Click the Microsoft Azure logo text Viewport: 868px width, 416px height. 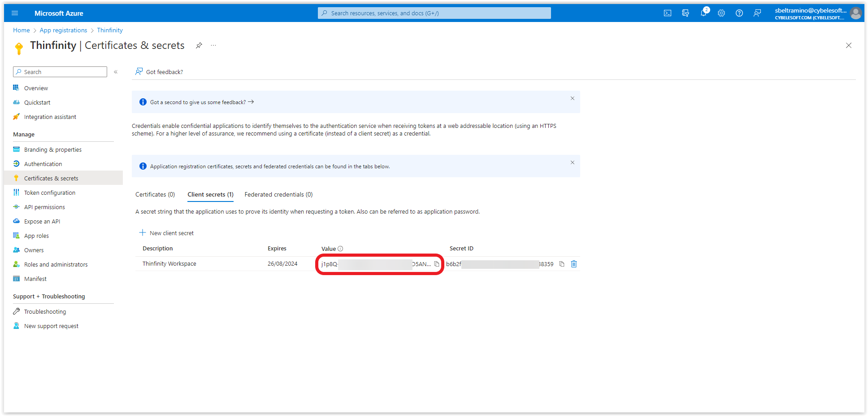coord(59,13)
